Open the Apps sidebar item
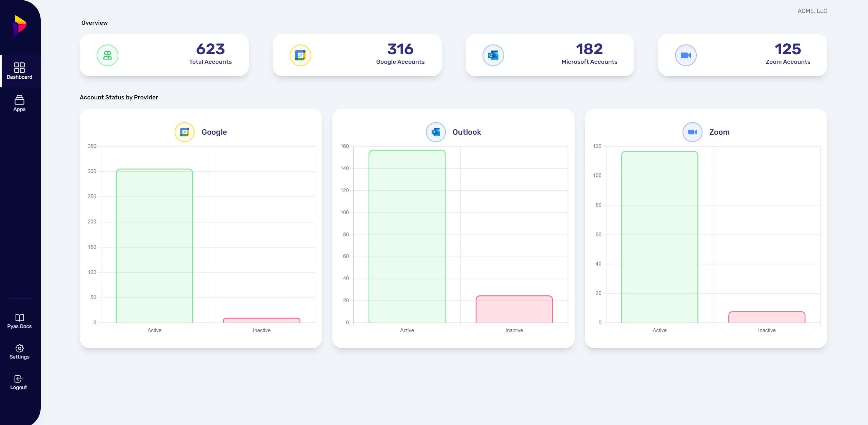Image resolution: width=868 pixels, height=425 pixels. [x=19, y=103]
